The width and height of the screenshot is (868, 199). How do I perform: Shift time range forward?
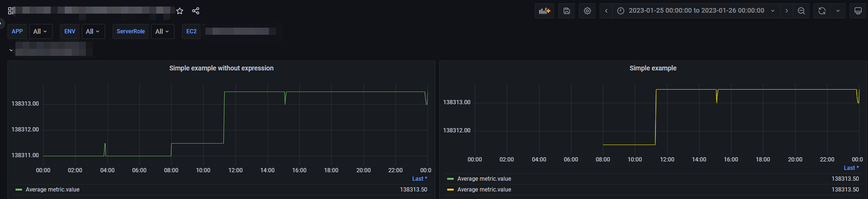coord(787,11)
